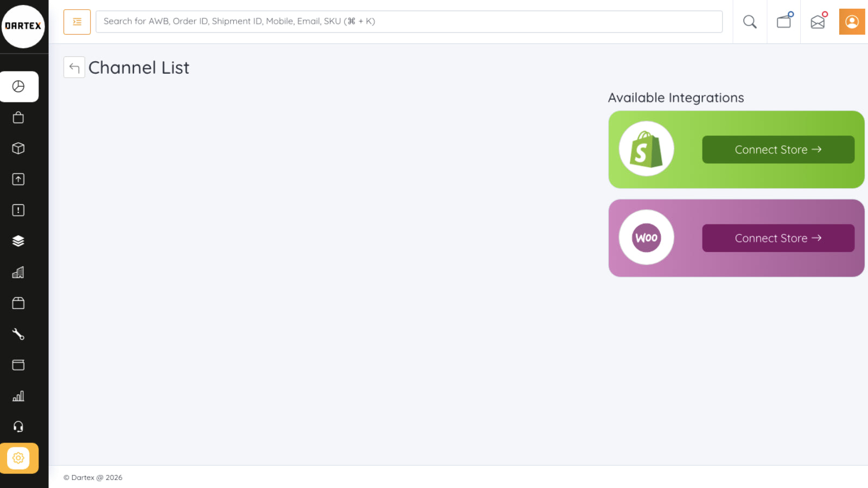Image resolution: width=868 pixels, height=488 pixels.
Task: Select the cube package icon in sidebar
Action: click(18, 149)
